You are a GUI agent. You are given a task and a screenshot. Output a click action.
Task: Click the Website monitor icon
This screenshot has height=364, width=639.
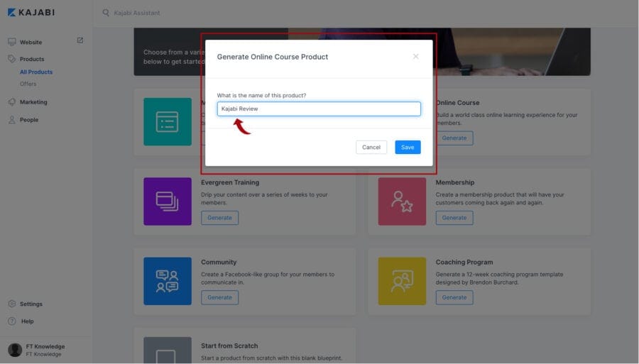click(x=12, y=42)
